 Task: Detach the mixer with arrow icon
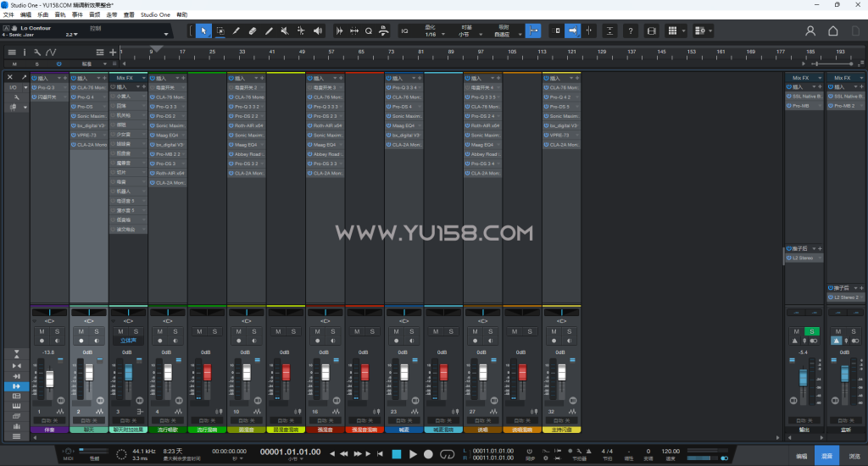pyautogui.click(x=24, y=77)
